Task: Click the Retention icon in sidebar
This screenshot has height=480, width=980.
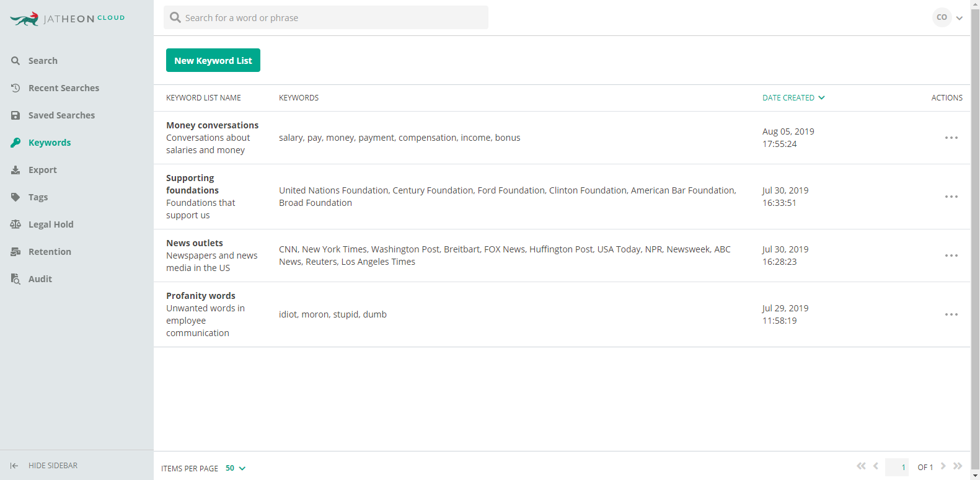Action: pyautogui.click(x=15, y=252)
